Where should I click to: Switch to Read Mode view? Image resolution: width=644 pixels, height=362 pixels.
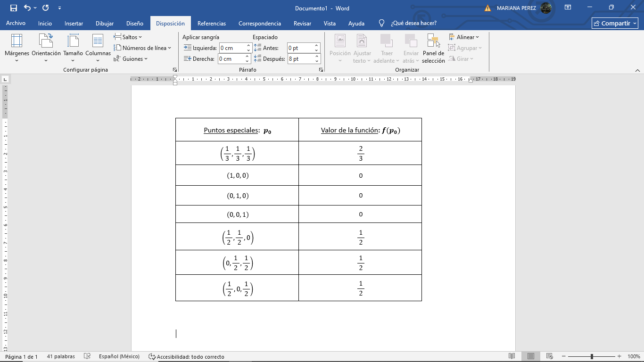tap(512, 356)
